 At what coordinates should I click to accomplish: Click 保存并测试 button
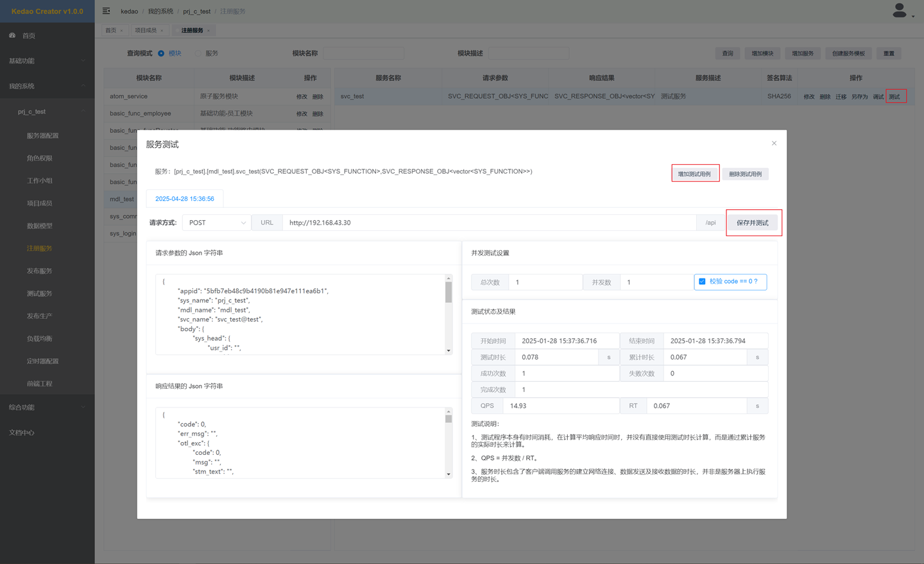coord(753,223)
